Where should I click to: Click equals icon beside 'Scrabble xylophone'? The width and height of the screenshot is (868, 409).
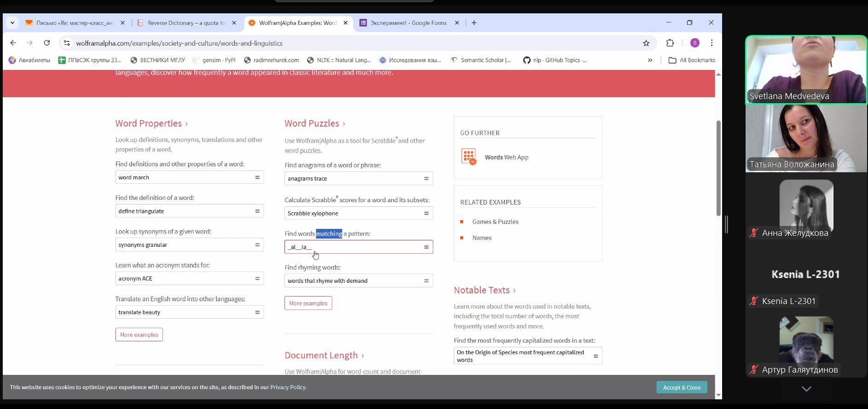(426, 213)
